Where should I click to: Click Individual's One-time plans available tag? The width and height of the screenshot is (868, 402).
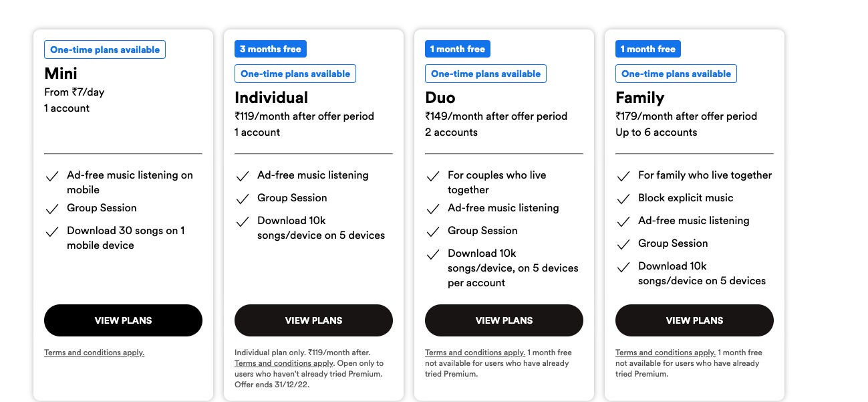[x=295, y=74]
